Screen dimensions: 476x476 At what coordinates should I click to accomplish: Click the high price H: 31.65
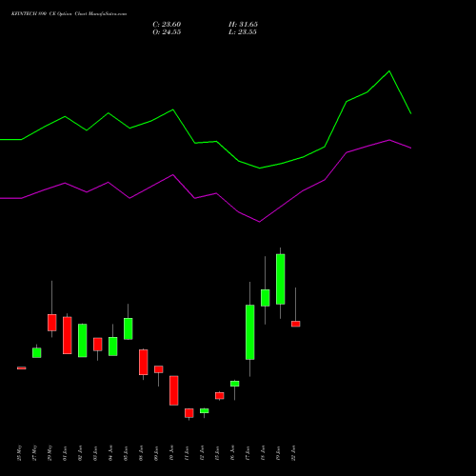coord(243,25)
